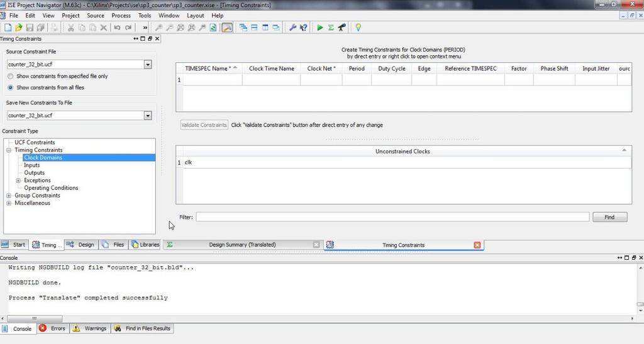The width and height of the screenshot is (644, 344).
Task: Open the Source Constraint File dropdown
Action: [x=148, y=64]
